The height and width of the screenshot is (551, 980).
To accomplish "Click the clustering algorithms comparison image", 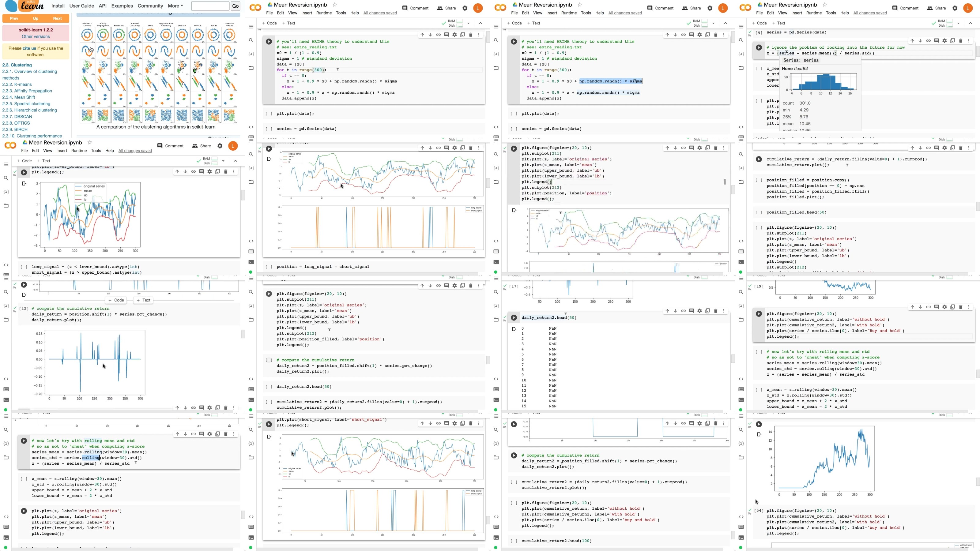I will (158, 72).
